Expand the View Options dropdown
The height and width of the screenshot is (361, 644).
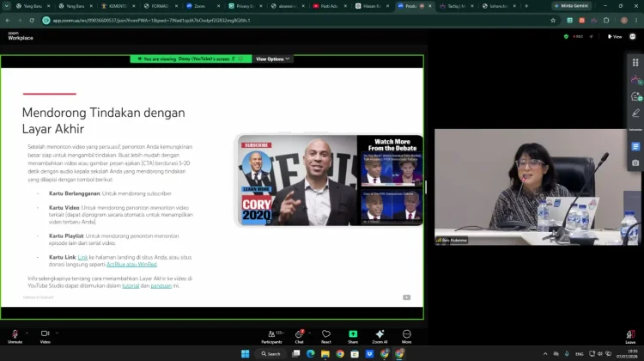(272, 59)
